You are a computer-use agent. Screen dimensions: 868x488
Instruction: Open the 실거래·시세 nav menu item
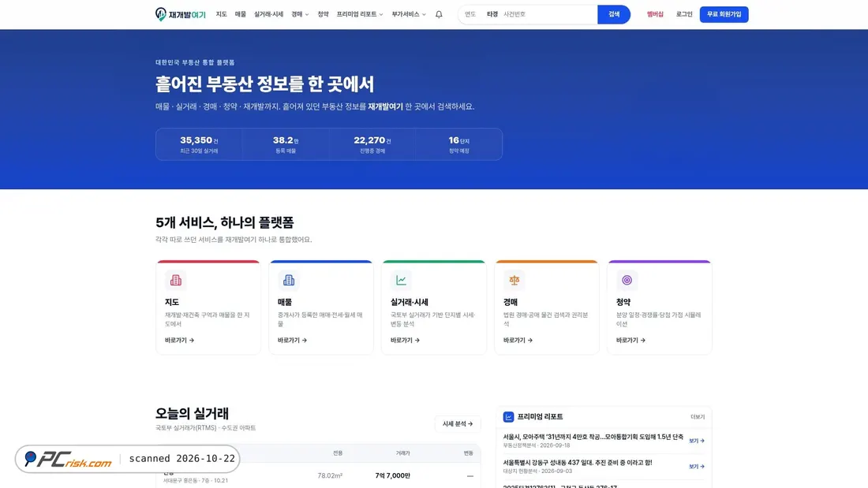(268, 14)
